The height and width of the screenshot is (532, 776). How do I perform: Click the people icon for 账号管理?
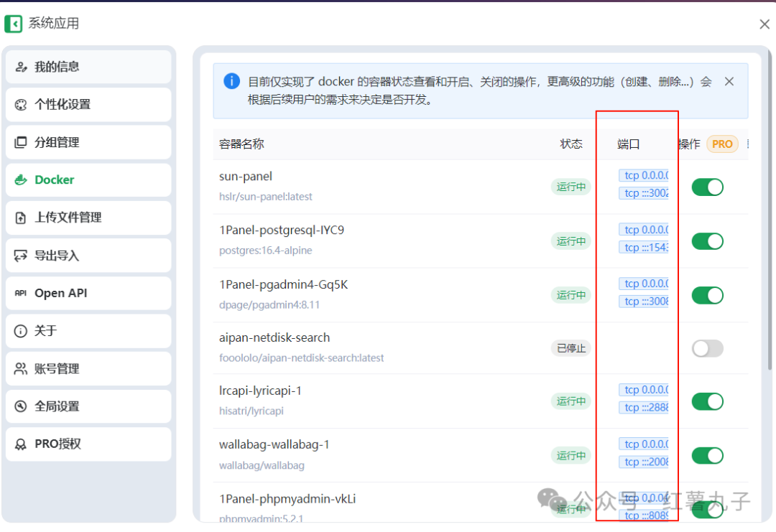(21, 369)
